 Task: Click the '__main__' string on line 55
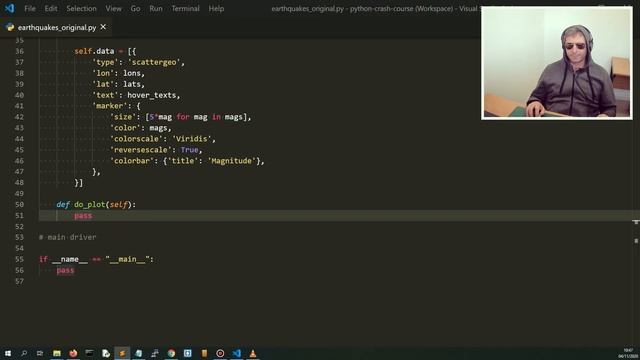click(127, 259)
